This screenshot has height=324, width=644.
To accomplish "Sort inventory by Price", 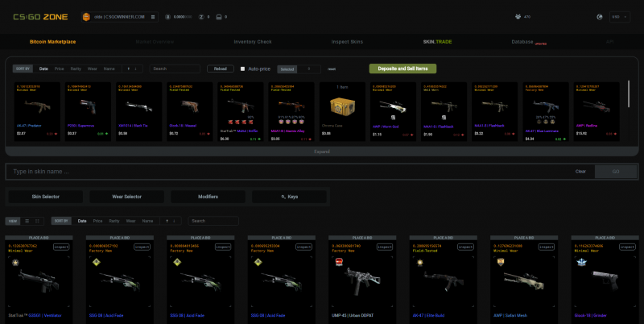I will (59, 69).
